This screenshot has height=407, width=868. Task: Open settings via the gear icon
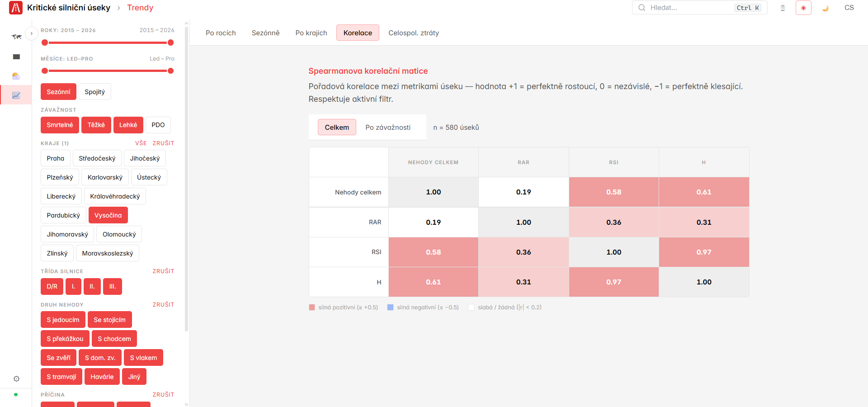(16, 379)
